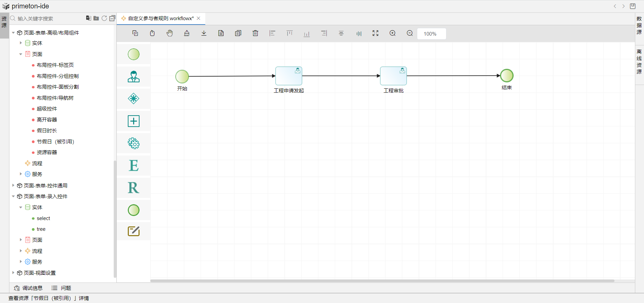Click the fit-to-screen expand icon
The image size is (644, 303).
click(x=375, y=33)
